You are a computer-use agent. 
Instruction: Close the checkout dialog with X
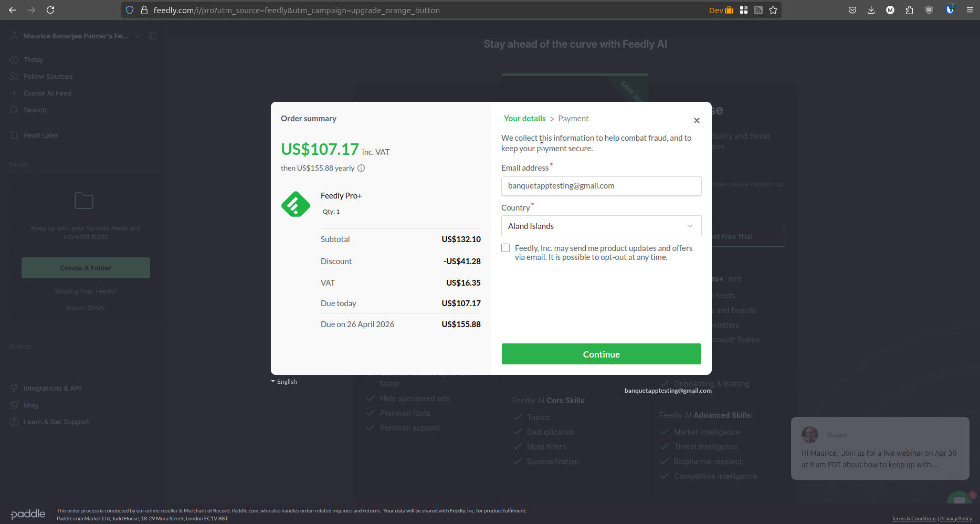[x=697, y=121]
